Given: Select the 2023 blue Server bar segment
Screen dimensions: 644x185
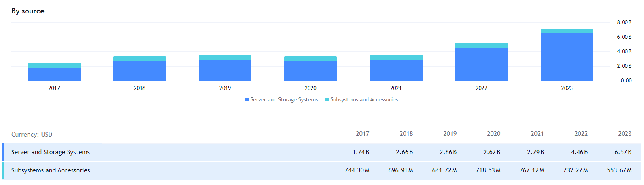Looking at the screenshot, I should coord(567,57).
